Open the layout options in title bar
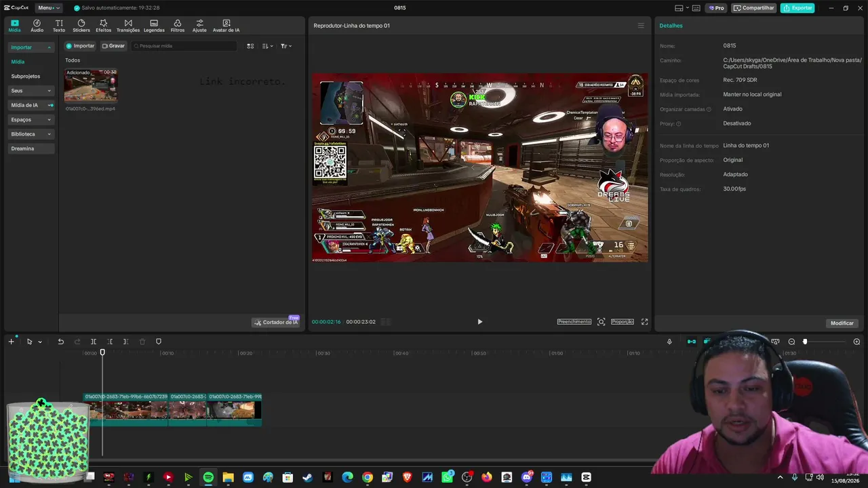Viewport: 868px width, 488px height. [x=681, y=8]
